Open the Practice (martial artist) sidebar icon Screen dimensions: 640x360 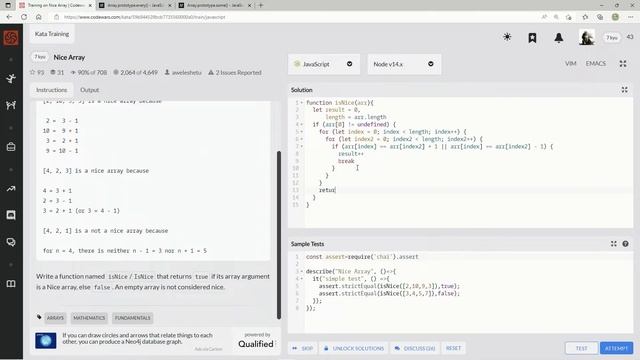click(x=11, y=79)
